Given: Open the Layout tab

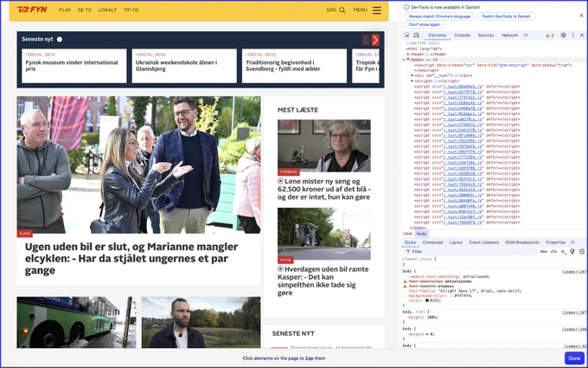Looking at the screenshot, I should [456, 242].
